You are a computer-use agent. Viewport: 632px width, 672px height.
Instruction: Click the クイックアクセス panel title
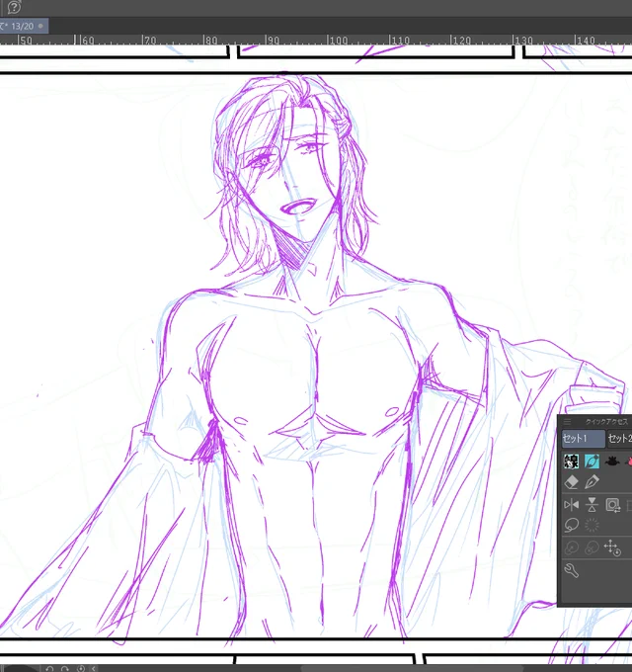point(606,422)
